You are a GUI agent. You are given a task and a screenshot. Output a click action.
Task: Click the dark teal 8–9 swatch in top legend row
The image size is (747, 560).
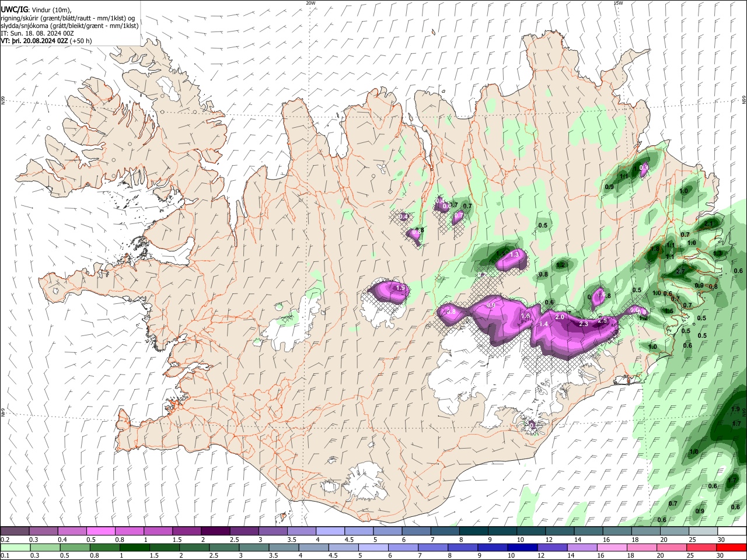click(x=473, y=531)
